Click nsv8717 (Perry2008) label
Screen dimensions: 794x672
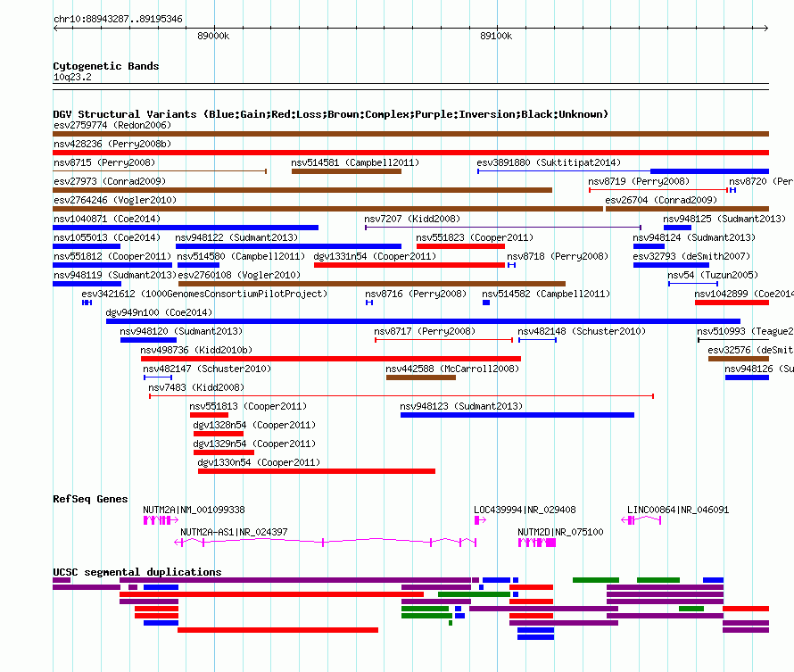click(x=425, y=331)
